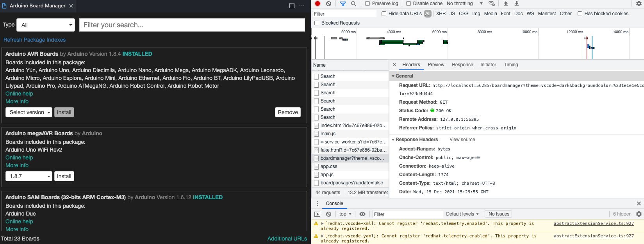Switch to the Timing tab
Screen dimensions: 644x244
511,65
